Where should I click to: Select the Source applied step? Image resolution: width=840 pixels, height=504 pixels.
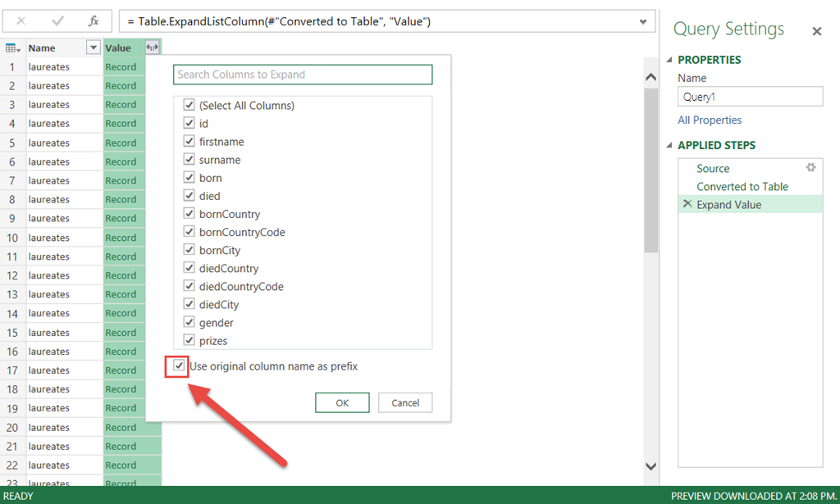pos(713,169)
